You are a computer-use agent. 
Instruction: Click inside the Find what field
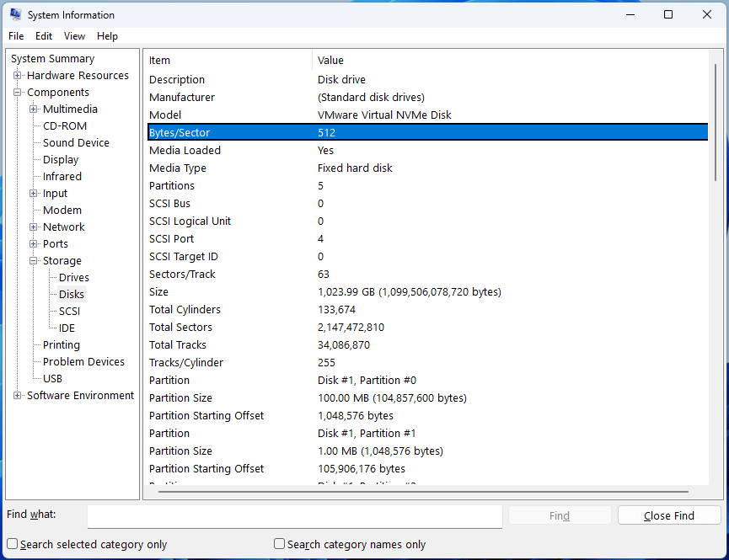click(295, 515)
